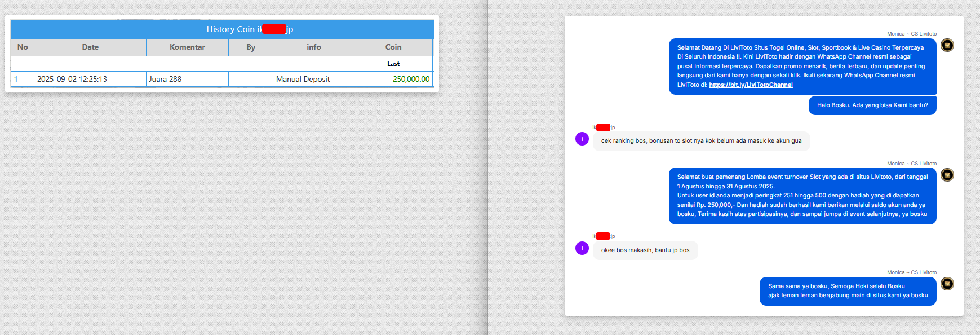Screen dimensions: 980x335
Task: Click Monica avatar beside the Lomba event message
Action: tap(947, 175)
